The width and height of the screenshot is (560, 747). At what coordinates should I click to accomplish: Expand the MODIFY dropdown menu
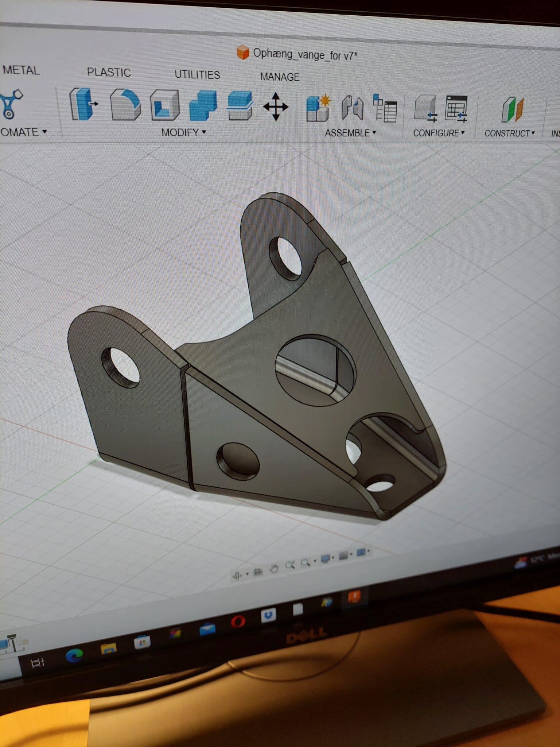coord(183,132)
